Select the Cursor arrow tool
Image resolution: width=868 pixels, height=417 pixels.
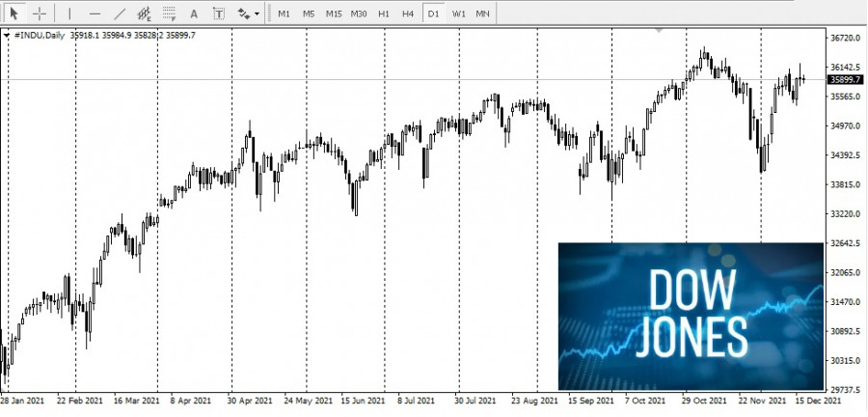(x=14, y=14)
